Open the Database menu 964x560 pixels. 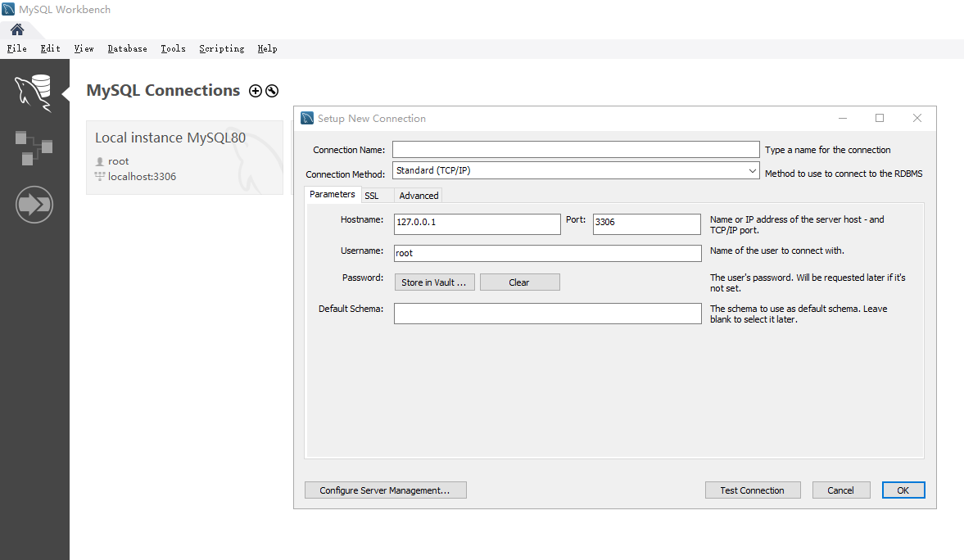[127, 48]
